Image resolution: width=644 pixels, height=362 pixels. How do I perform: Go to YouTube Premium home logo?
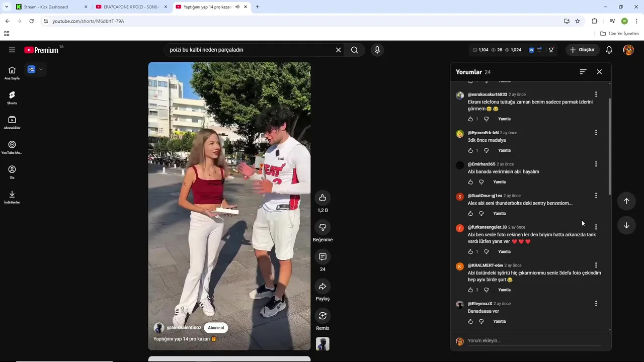(x=41, y=50)
